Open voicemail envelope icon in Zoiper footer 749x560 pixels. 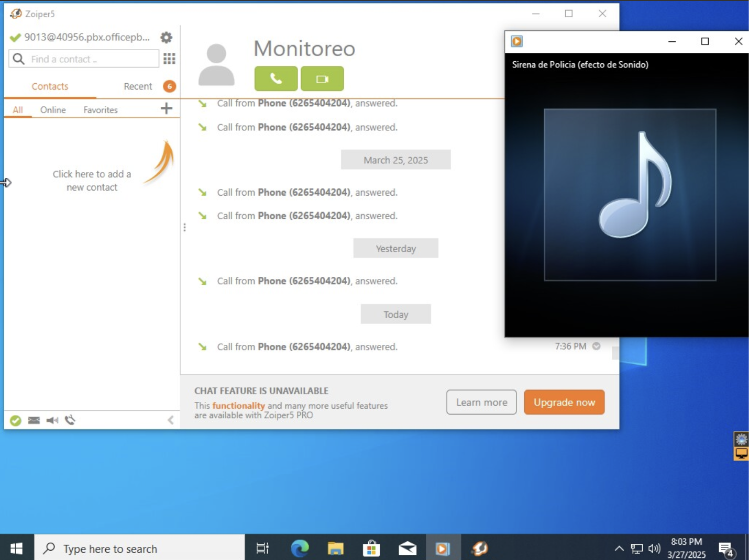(34, 420)
